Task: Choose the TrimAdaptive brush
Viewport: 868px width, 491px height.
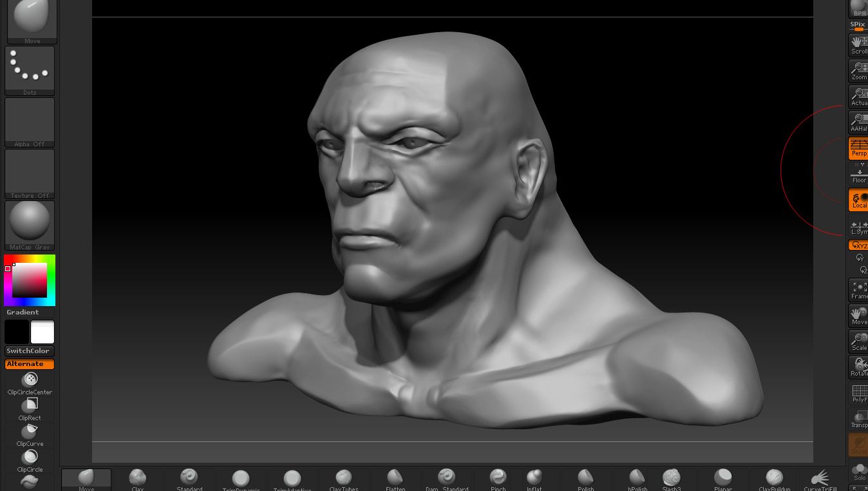Action: (x=292, y=480)
